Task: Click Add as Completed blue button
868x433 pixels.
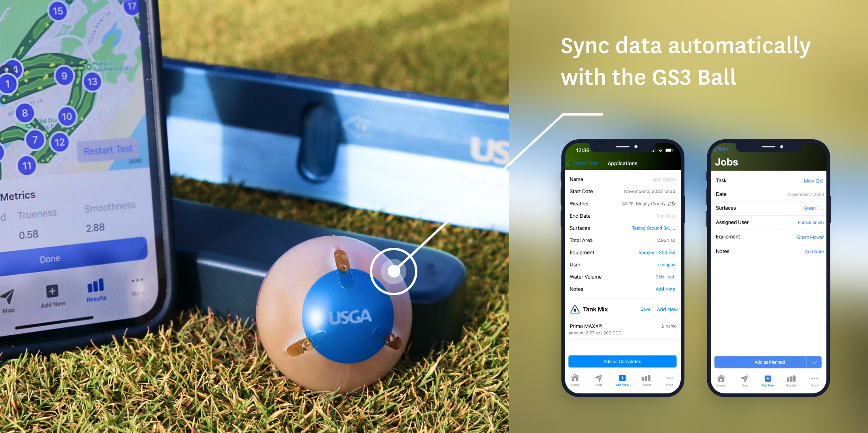Action: click(623, 362)
